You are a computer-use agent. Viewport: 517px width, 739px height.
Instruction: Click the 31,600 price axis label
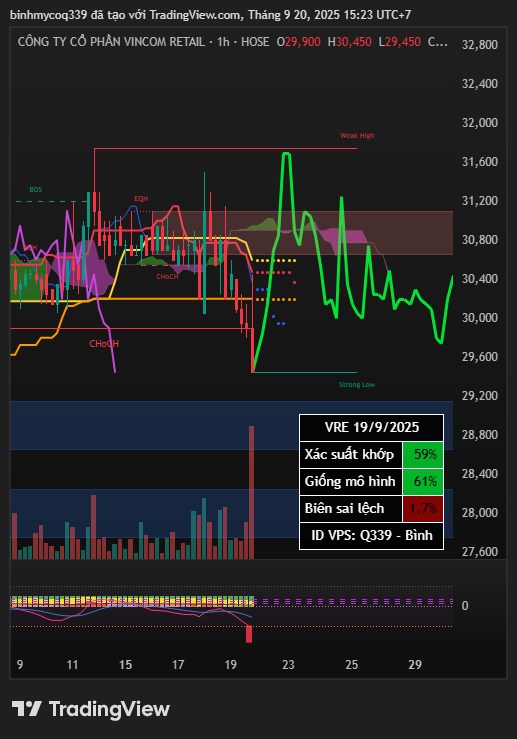tap(479, 162)
